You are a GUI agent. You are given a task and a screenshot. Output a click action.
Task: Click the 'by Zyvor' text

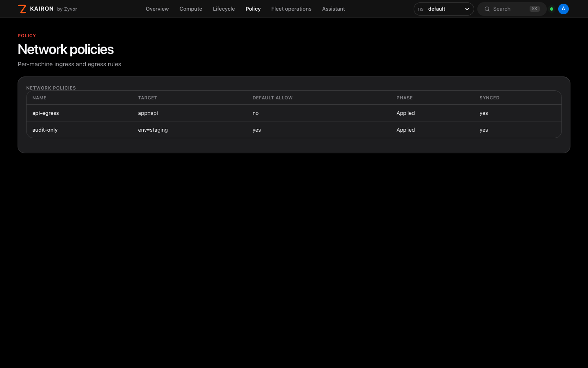(x=67, y=9)
